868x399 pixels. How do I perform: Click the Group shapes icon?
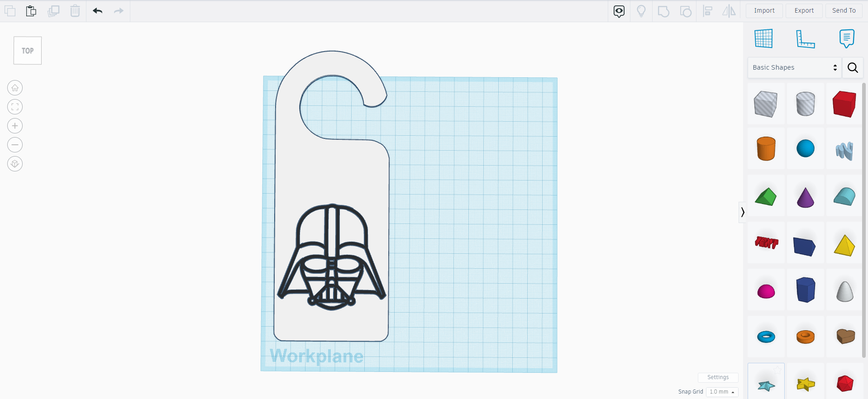[x=663, y=11]
